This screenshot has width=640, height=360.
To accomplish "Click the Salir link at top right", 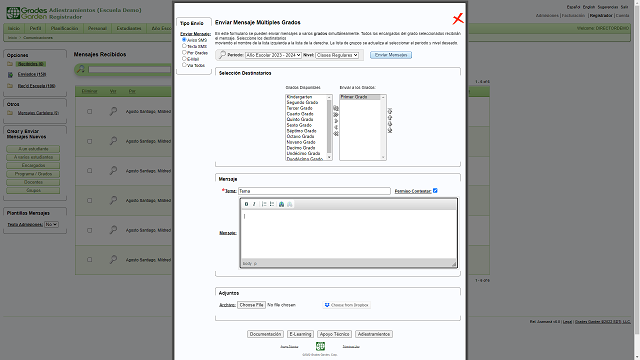I will click(x=624, y=7).
